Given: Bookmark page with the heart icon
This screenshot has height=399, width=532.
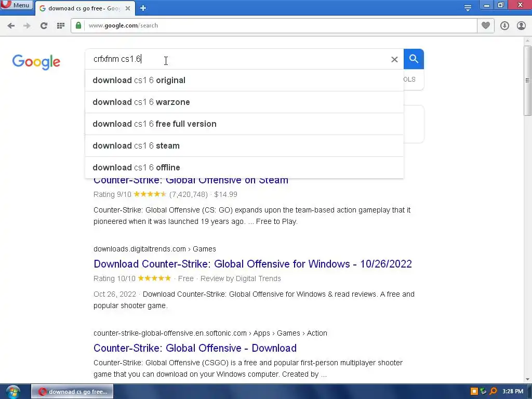Looking at the screenshot, I should 486,25.
